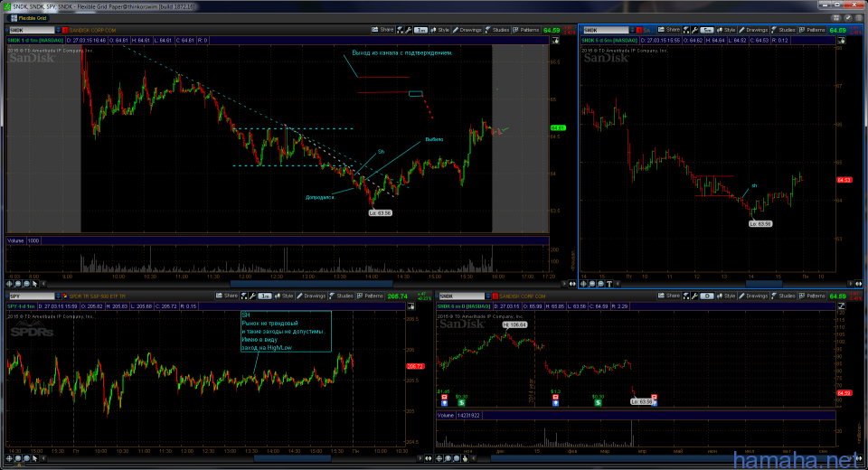Viewport: 868px width, 470px height.
Task: Select the pointer tool under the top-left chart
Action: 35,284
